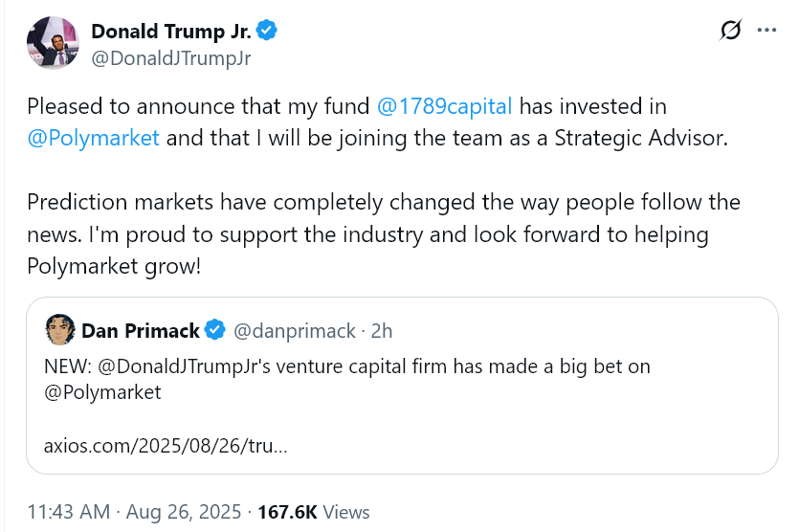
Task: Open the @1789capital mention link
Action: (x=445, y=106)
